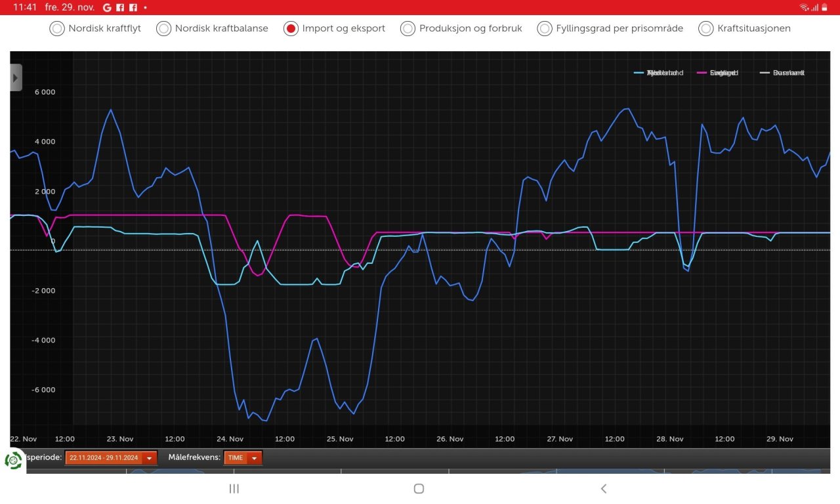This screenshot has height=504, width=840.
Task: Tap the Wi-Fi status icon
Action: pyautogui.click(x=804, y=7)
